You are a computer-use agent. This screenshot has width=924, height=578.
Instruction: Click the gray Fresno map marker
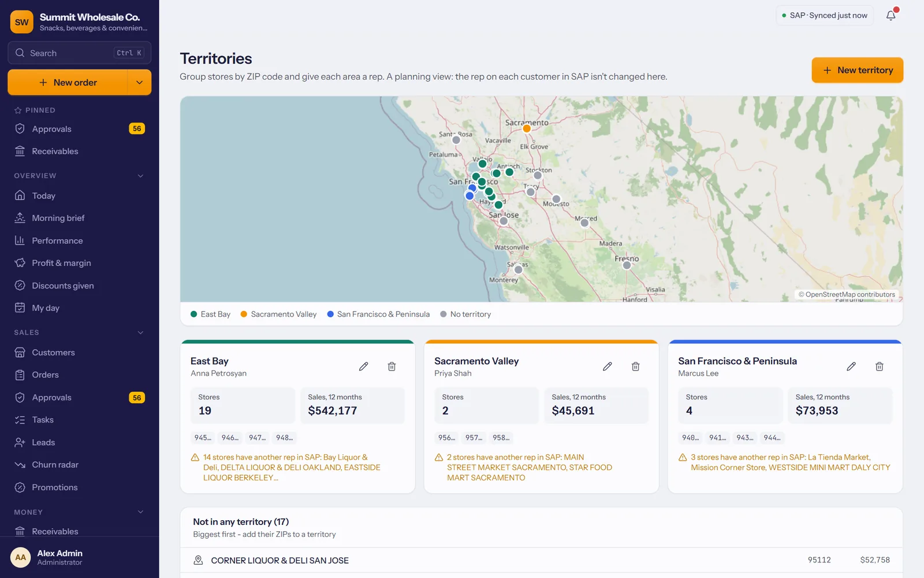(x=627, y=265)
